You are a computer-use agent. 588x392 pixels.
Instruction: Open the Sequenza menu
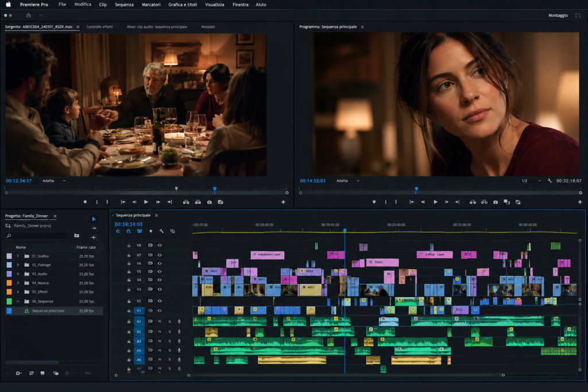[x=124, y=5]
